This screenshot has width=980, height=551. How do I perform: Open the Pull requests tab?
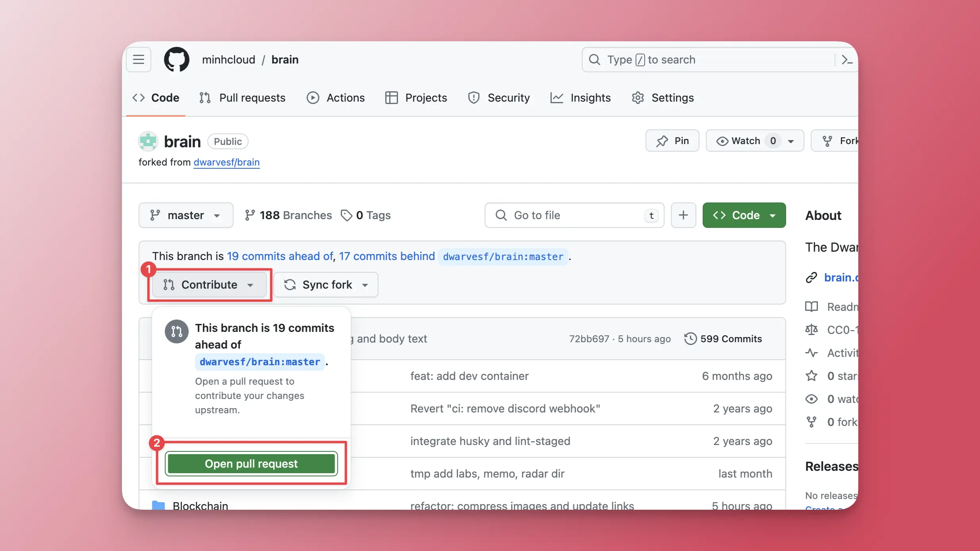tap(242, 98)
